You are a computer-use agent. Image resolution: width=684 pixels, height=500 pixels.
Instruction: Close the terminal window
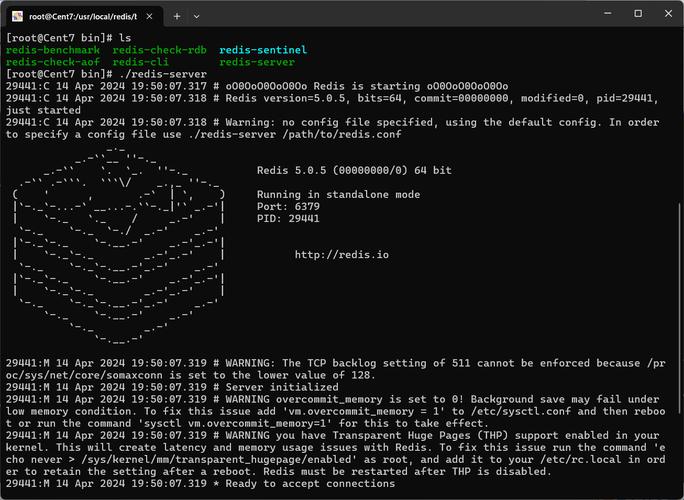(668, 14)
